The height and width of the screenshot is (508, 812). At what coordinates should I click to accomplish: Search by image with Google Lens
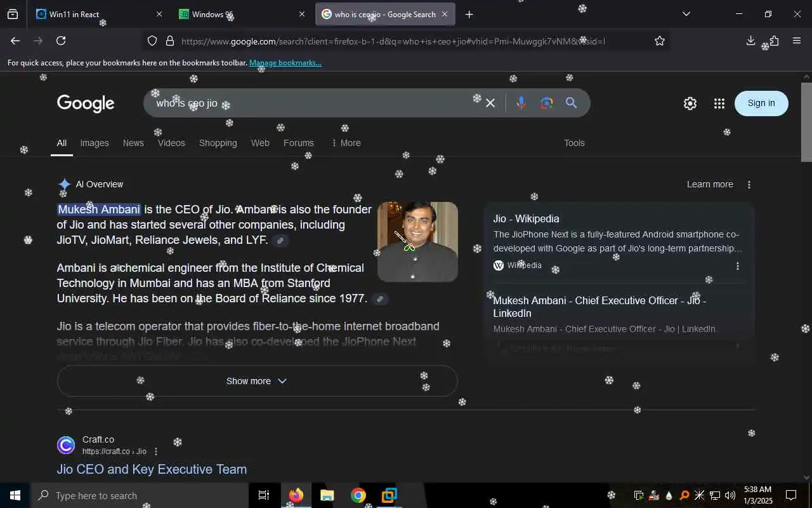coord(547,103)
